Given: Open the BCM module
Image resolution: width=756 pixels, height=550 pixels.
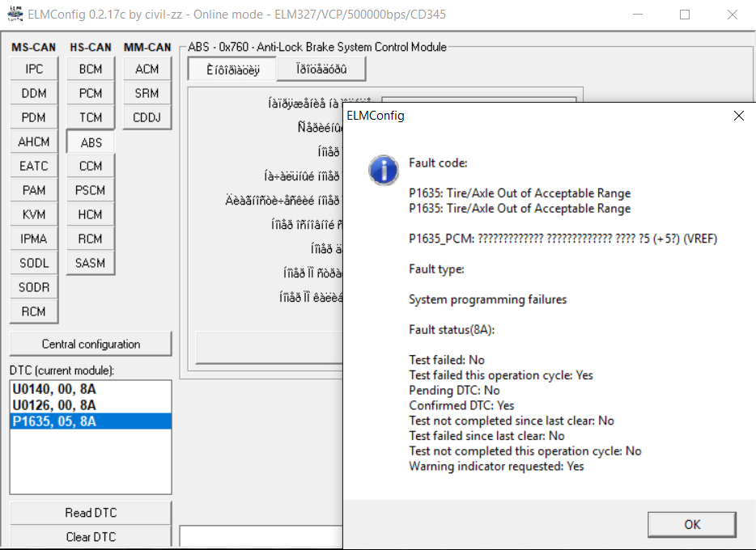Looking at the screenshot, I should tap(91, 70).
